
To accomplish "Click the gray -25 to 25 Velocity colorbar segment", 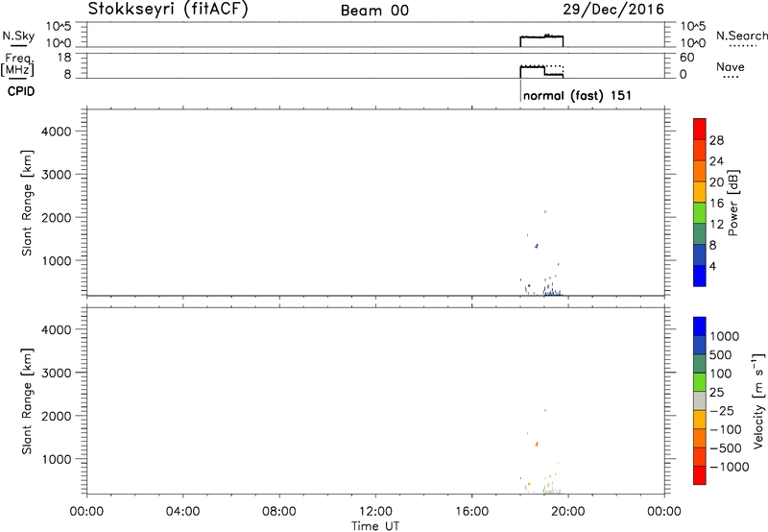I will pyautogui.click(x=700, y=401).
